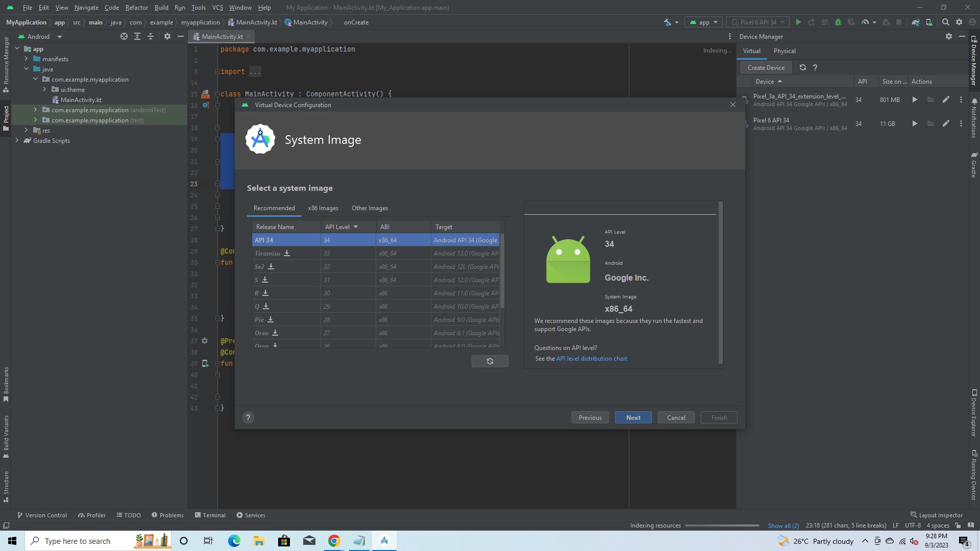Select opened file target icon in Project panel

pyautogui.click(x=124, y=37)
